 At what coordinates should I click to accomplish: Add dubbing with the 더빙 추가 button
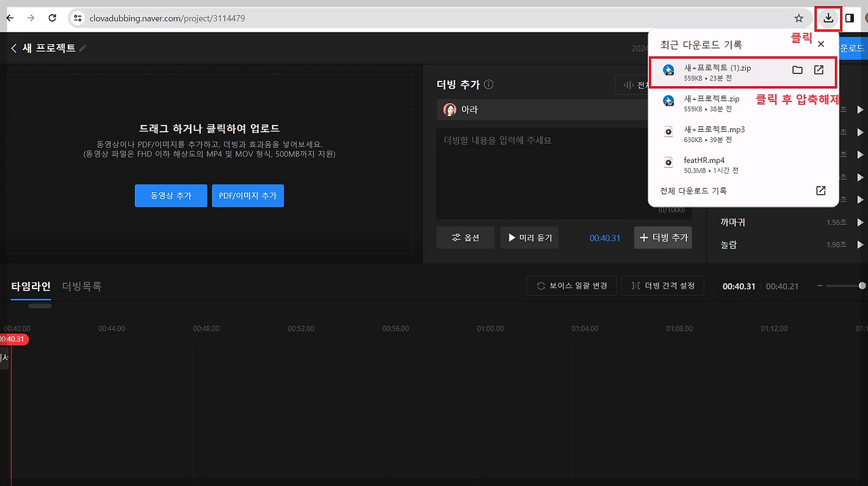[663, 237]
